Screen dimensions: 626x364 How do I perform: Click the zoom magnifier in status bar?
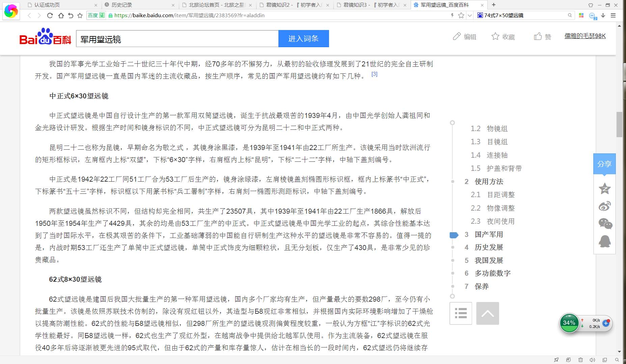pos(617,360)
